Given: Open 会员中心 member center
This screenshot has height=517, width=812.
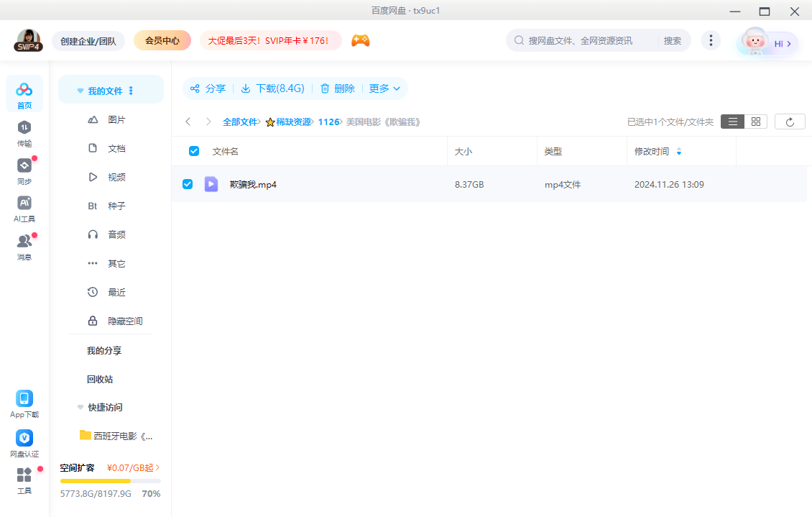Looking at the screenshot, I should [x=162, y=40].
